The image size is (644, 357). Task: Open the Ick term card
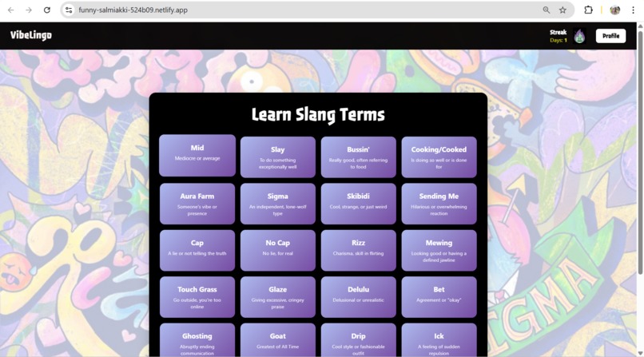pyautogui.click(x=439, y=340)
